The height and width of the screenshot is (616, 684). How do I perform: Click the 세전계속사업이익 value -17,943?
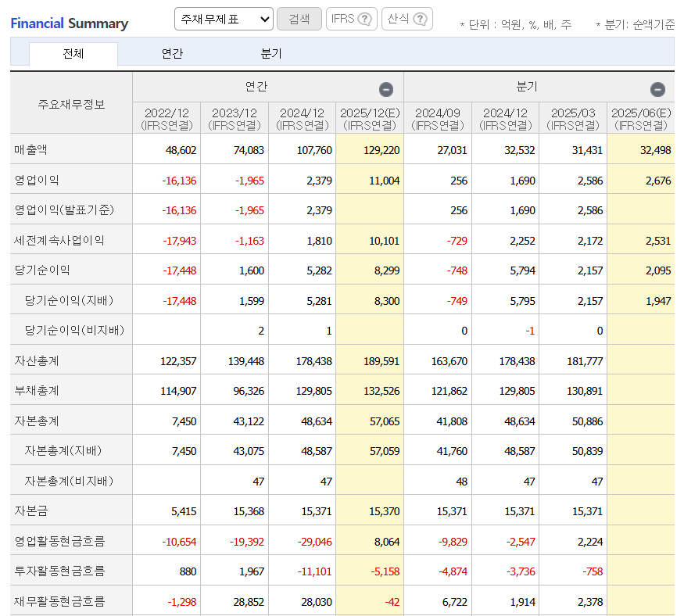coord(179,241)
